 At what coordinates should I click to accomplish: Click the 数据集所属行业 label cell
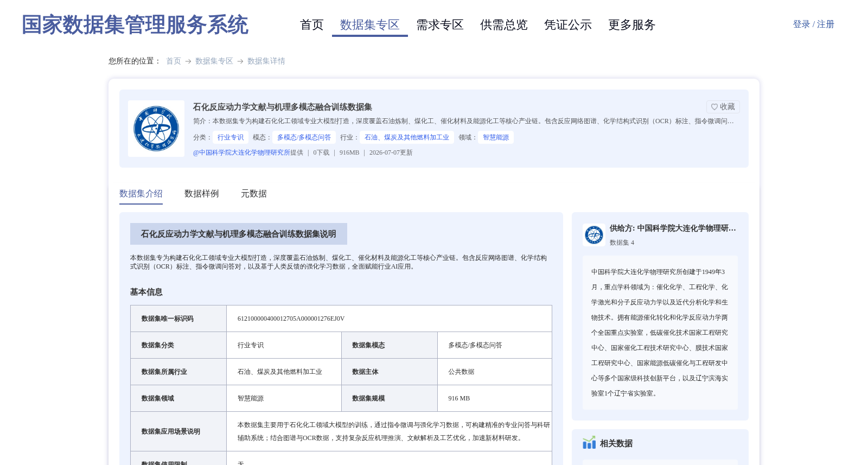click(x=178, y=372)
